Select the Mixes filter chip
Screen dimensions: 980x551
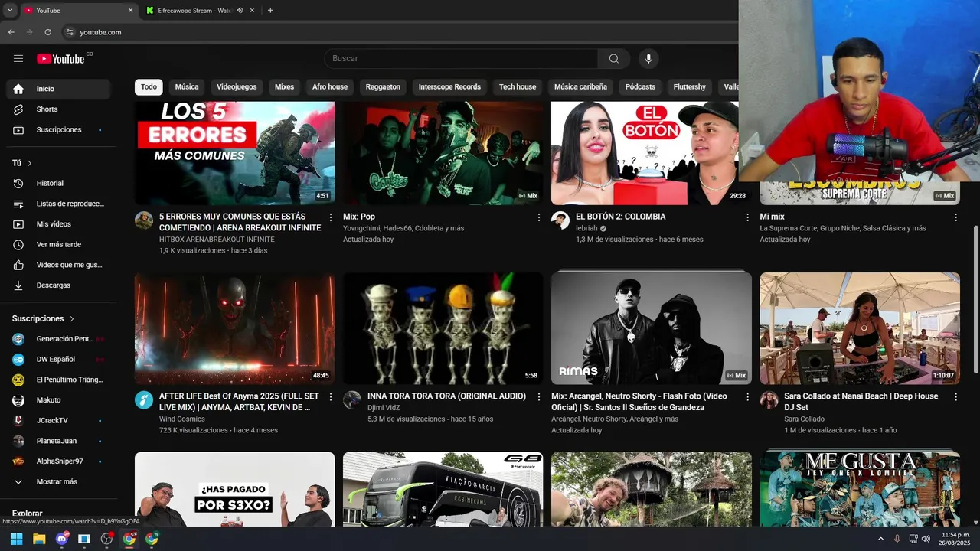tap(284, 87)
